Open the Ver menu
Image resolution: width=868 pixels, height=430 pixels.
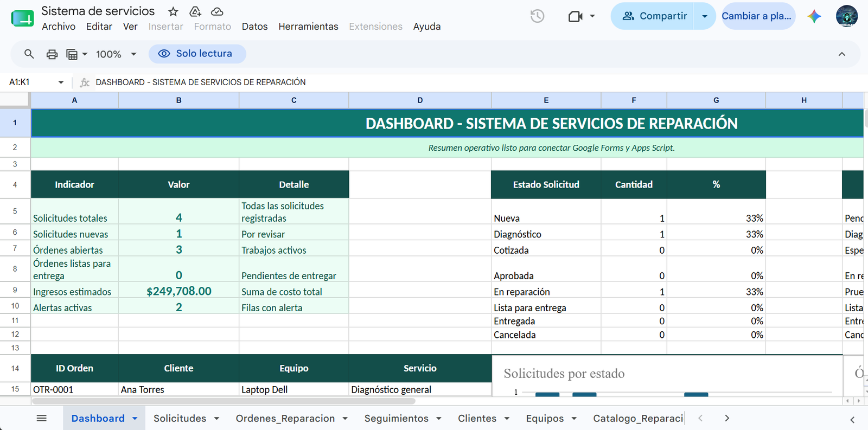pyautogui.click(x=130, y=27)
